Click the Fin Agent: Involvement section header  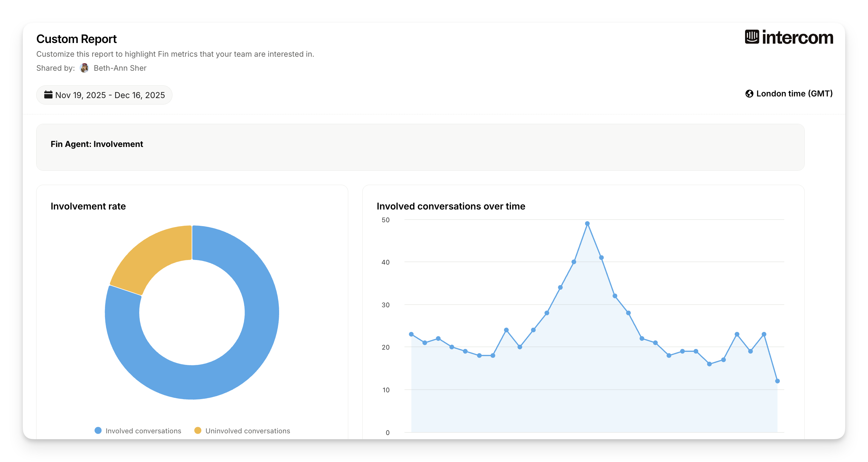(97, 144)
